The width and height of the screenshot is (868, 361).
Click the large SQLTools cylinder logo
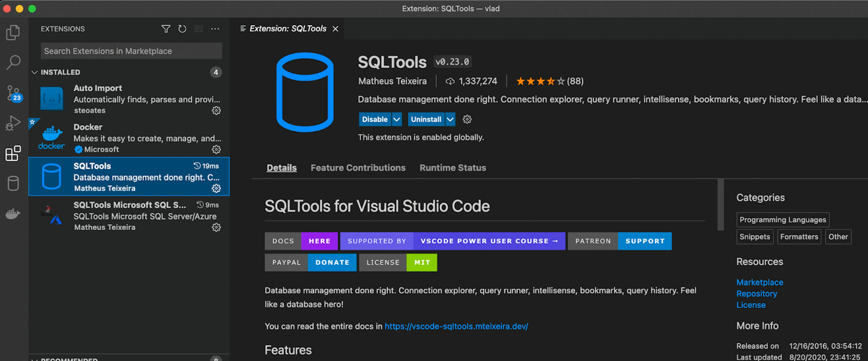[305, 92]
